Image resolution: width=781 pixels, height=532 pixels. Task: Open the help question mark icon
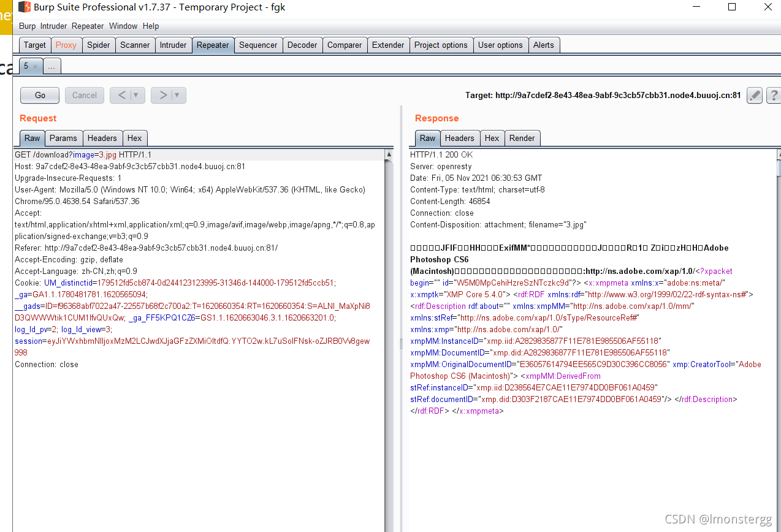pos(774,96)
